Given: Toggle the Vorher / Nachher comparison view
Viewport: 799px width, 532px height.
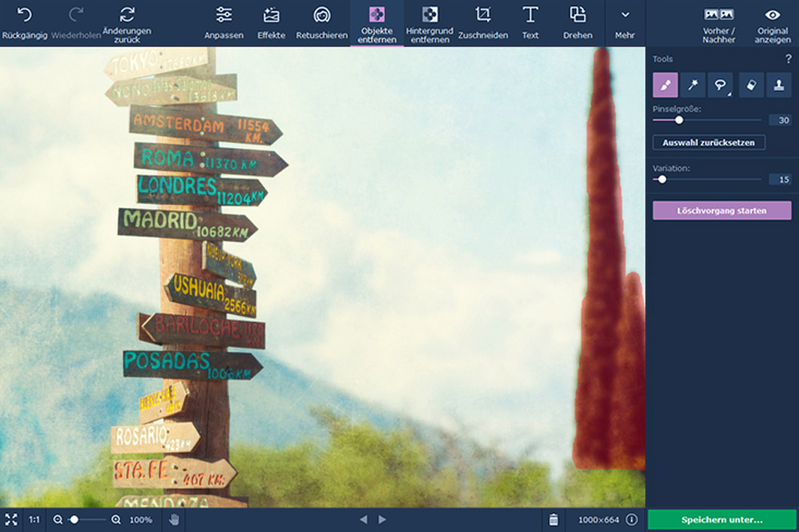Looking at the screenshot, I should 718,25.
